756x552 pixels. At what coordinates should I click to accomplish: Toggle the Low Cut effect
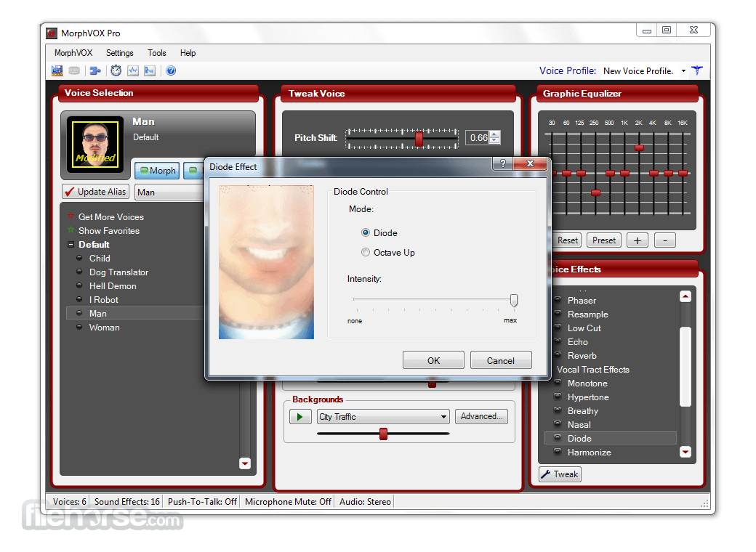point(558,328)
